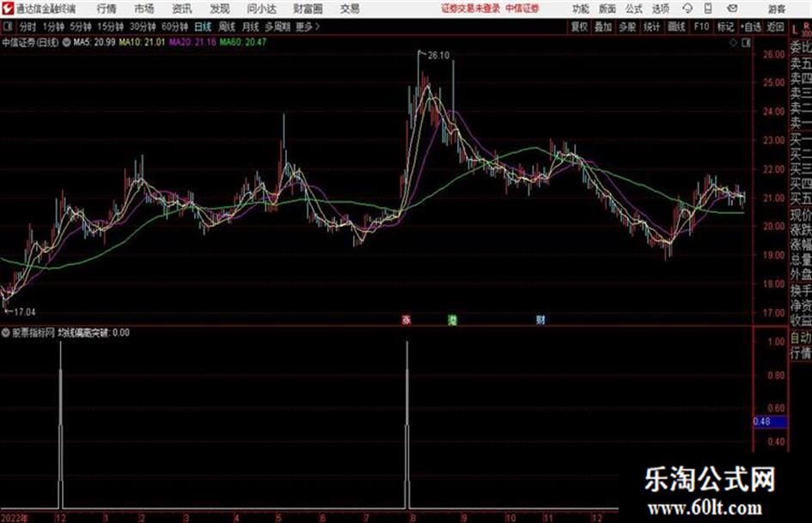Click the mobile phone icon
This screenshot has width=812, height=523.
point(708,9)
